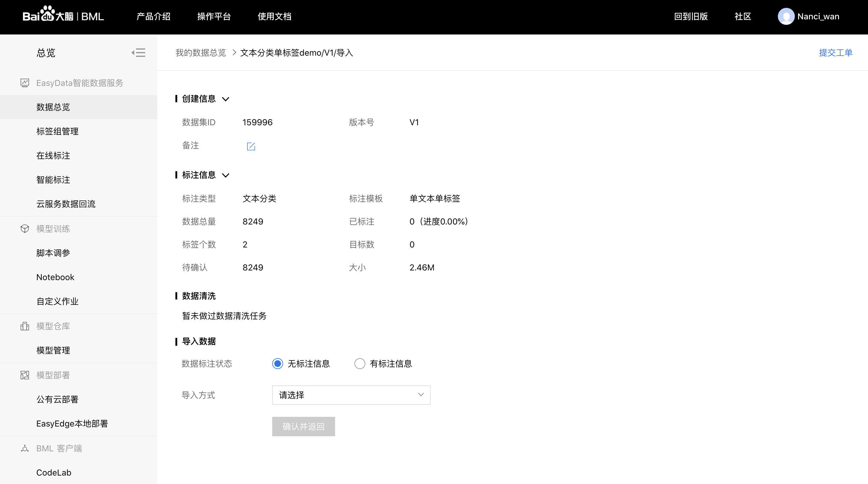The width and height of the screenshot is (868, 484).
Task: Collapse the sidebar with the menu-fold icon
Action: [x=139, y=53]
